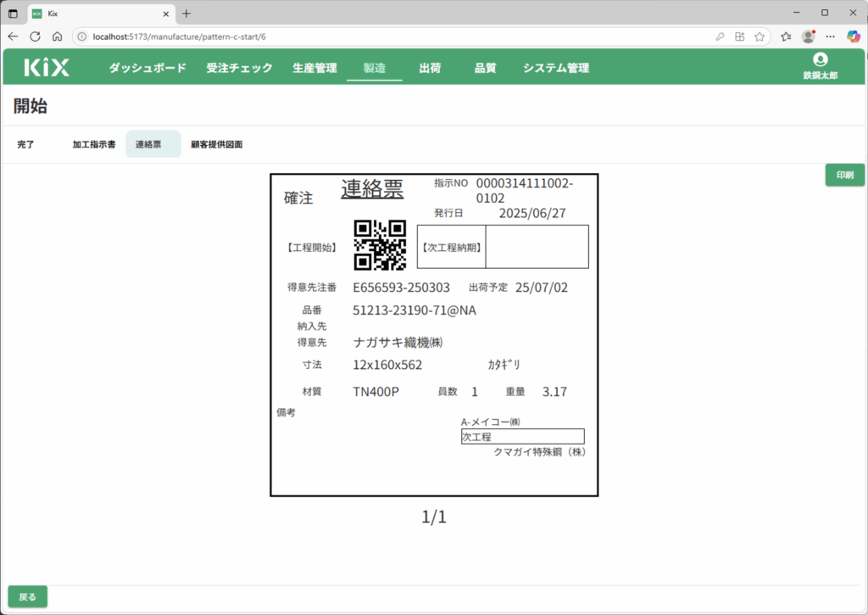Click part number 51213-23190-71@NA
Image resolution: width=868 pixels, height=615 pixels.
click(415, 310)
